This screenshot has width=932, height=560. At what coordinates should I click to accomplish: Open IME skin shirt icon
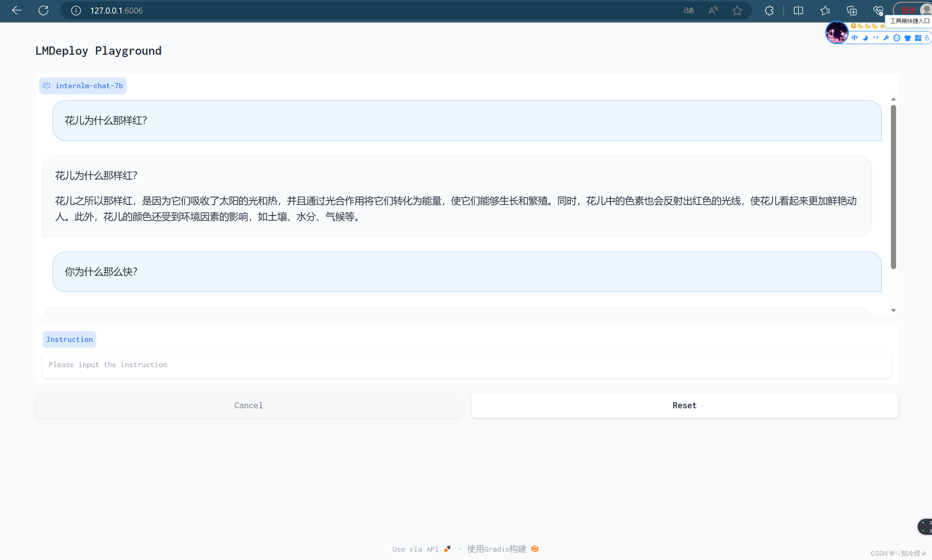pyautogui.click(x=907, y=38)
